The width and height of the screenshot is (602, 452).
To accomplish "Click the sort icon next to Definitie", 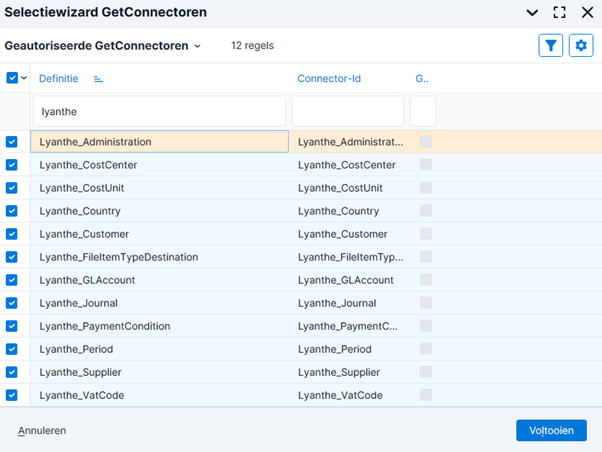I will tap(98, 78).
